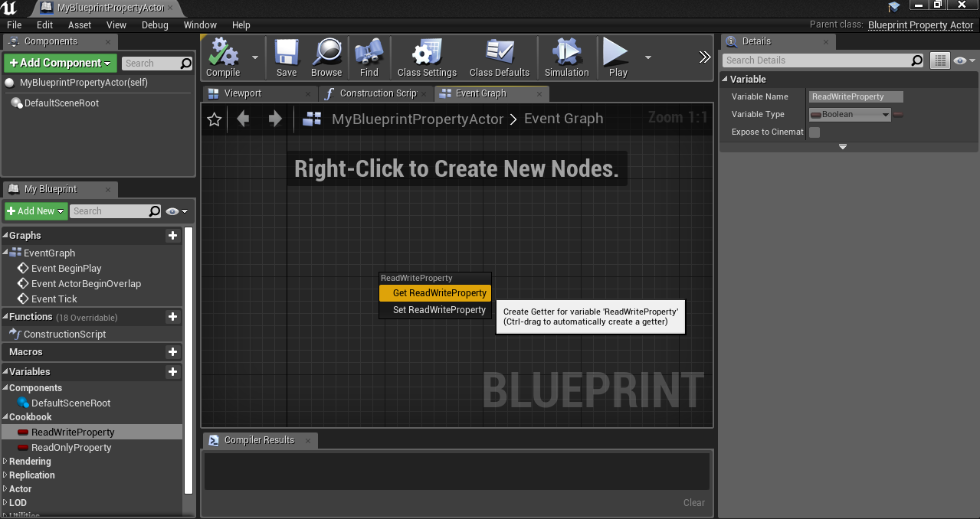Open the Help menu
Image resolution: width=980 pixels, height=519 pixels.
tap(241, 24)
